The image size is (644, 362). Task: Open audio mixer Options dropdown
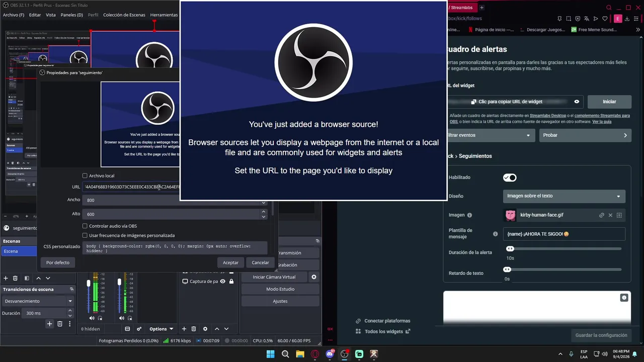[x=161, y=329]
